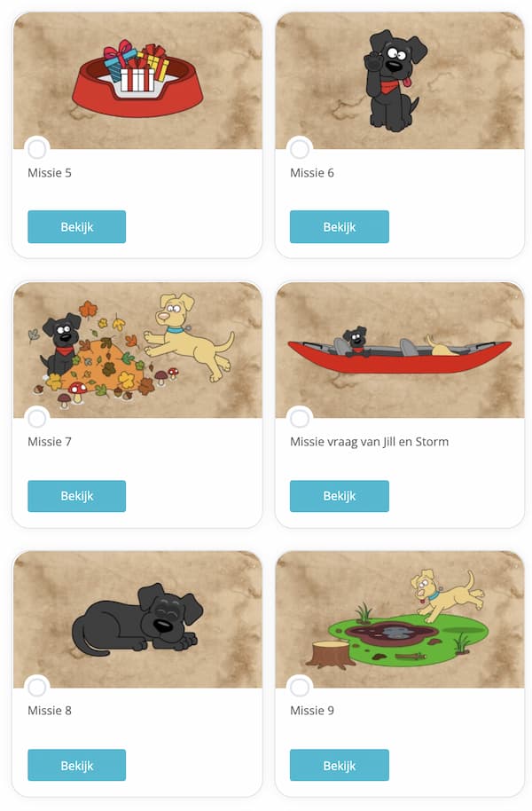Toggle the completion circle for Missie 6
The image size is (532, 811).
(300, 149)
